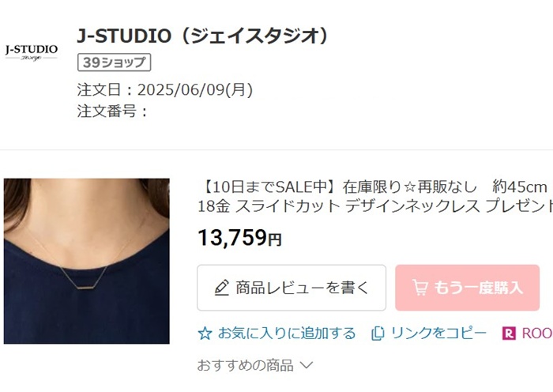Click the pink Rakuten ROOM R icon
This screenshot has width=553, height=392.
[509, 334]
